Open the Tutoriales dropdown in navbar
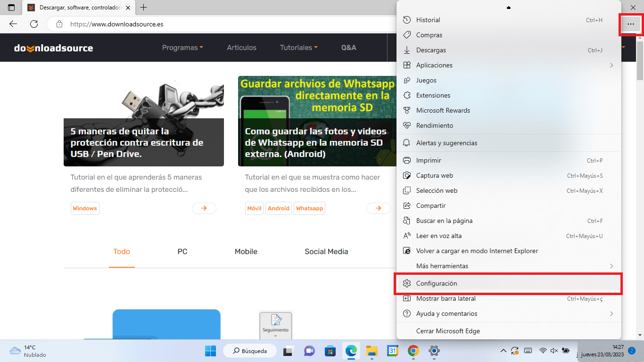 point(298,48)
